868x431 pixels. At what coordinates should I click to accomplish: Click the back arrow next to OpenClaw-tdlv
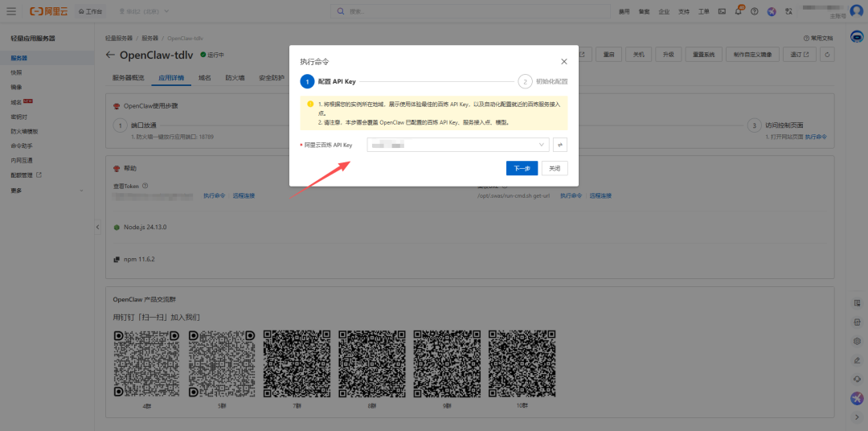[110, 55]
